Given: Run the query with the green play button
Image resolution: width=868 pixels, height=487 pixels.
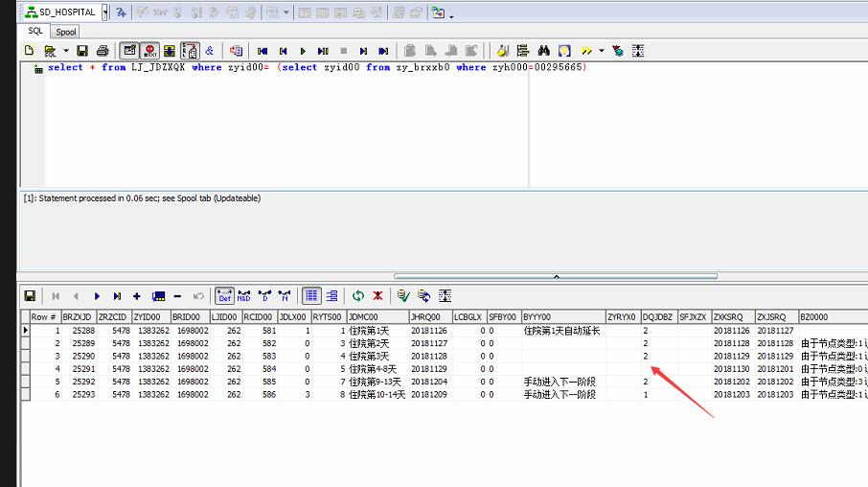Looking at the screenshot, I should pos(303,51).
